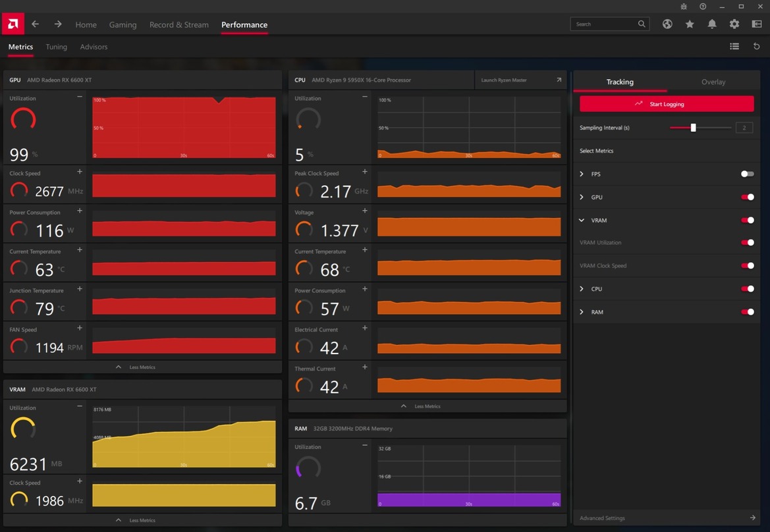The width and height of the screenshot is (770, 532).
Task: Open Advanced Settings
Action: [x=667, y=518]
